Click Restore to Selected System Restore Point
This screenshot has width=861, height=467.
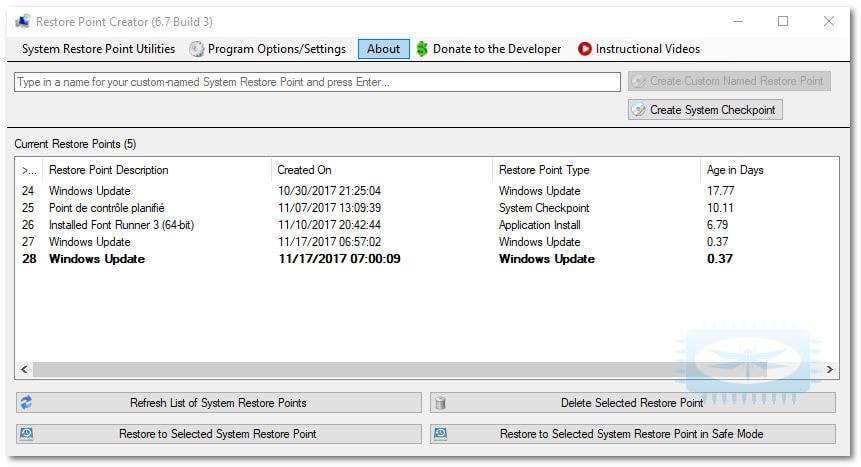point(219,433)
